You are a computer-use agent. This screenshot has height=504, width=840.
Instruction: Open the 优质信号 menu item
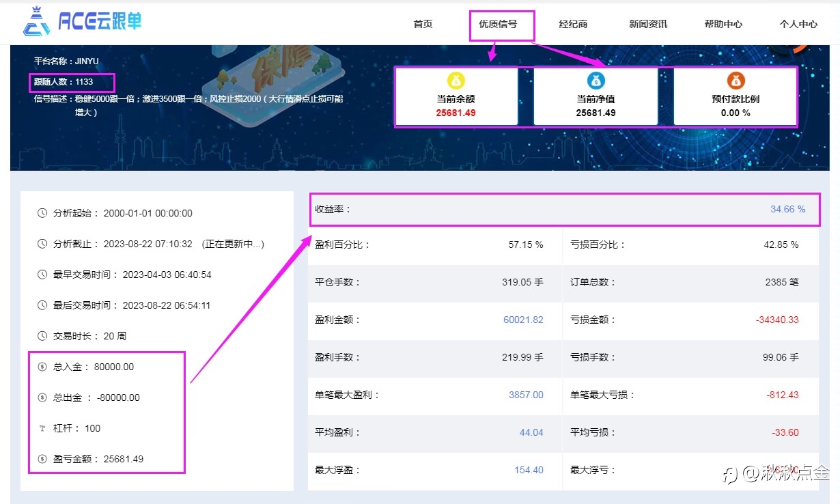(498, 24)
